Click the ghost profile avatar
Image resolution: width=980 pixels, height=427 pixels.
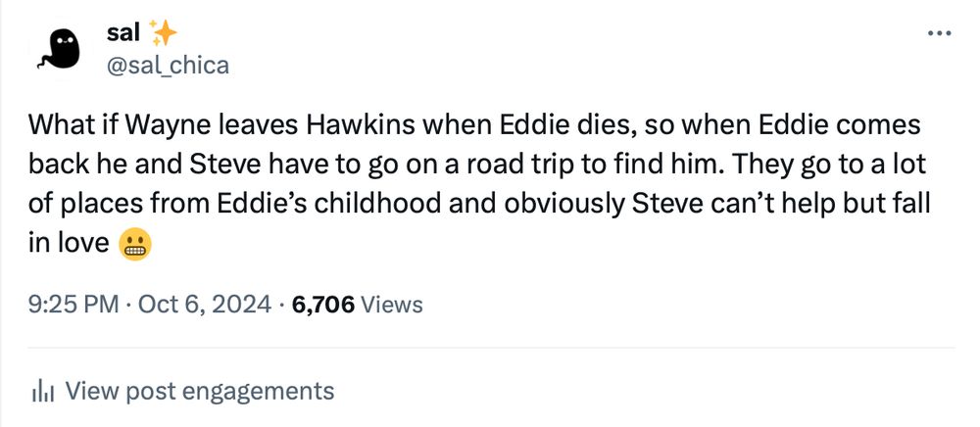click(61, 50)
